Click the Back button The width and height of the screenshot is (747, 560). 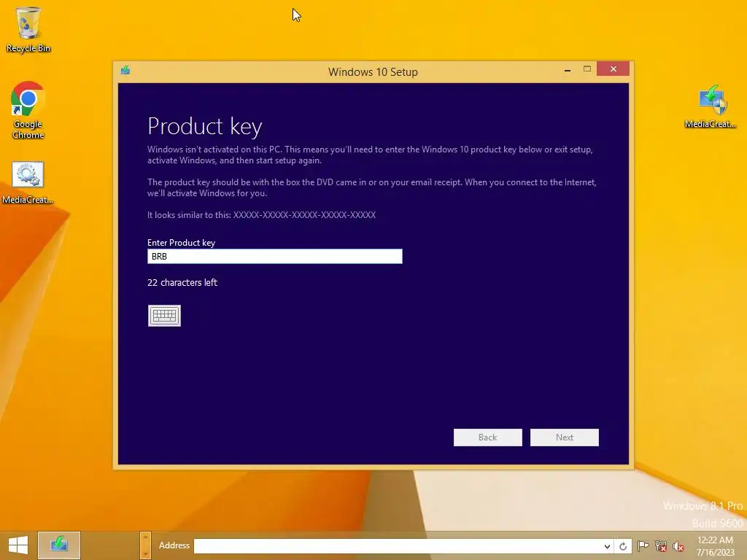488,437
